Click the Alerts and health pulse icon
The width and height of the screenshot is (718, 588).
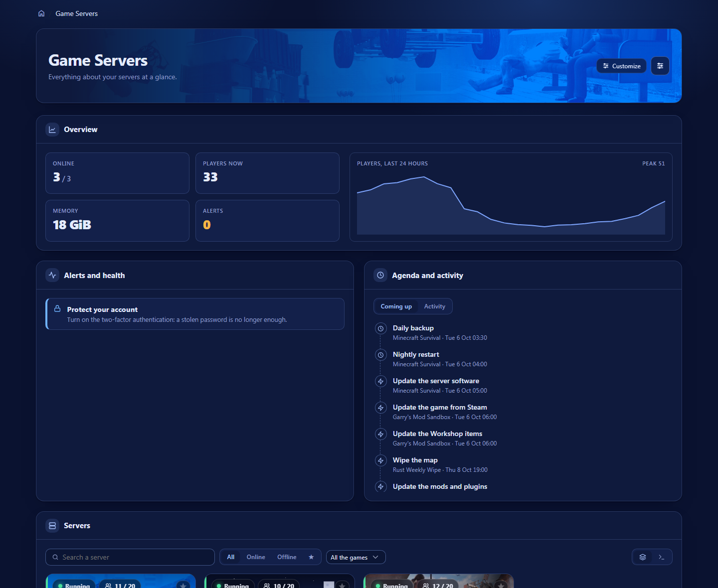pyautogui.click(x=52, y=275)
